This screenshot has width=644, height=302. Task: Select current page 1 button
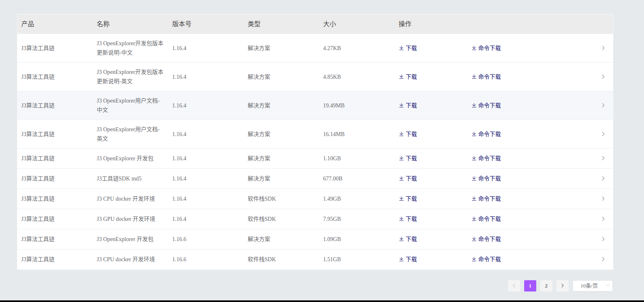[x=530, y=286]
